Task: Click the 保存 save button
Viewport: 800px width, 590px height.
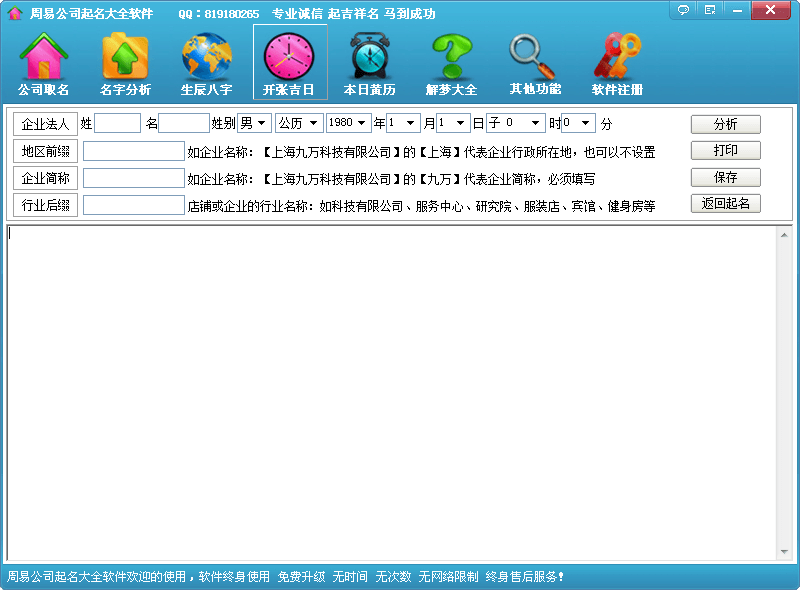Action: (x=725, y=177)
